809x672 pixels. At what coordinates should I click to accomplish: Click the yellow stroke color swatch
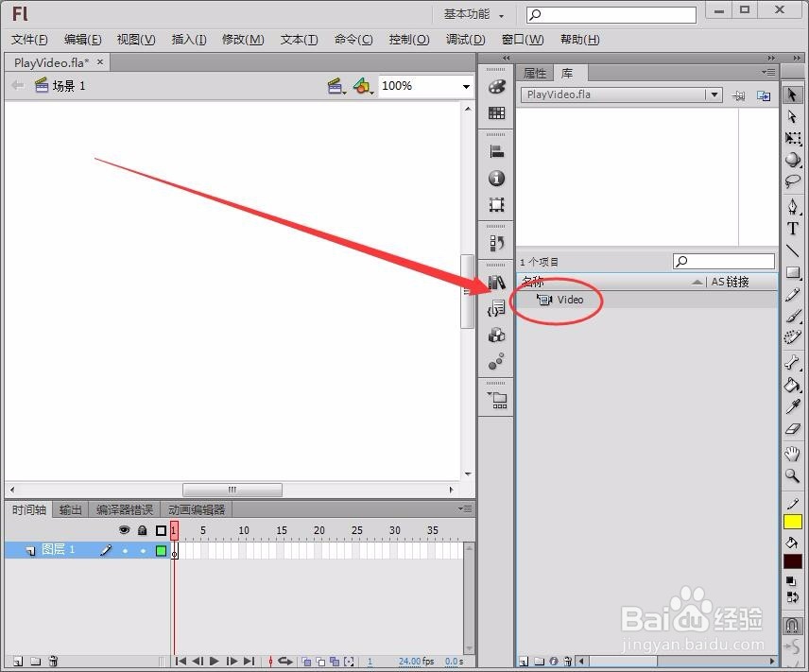(x=793, y=522)
